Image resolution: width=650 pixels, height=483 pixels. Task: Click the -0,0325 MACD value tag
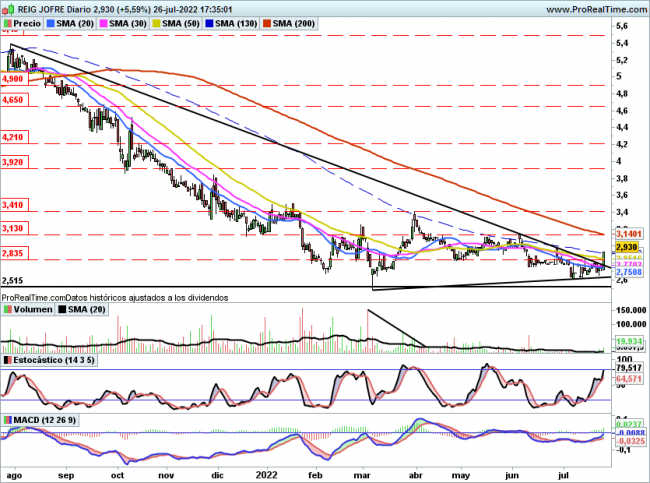click(629, 441)
